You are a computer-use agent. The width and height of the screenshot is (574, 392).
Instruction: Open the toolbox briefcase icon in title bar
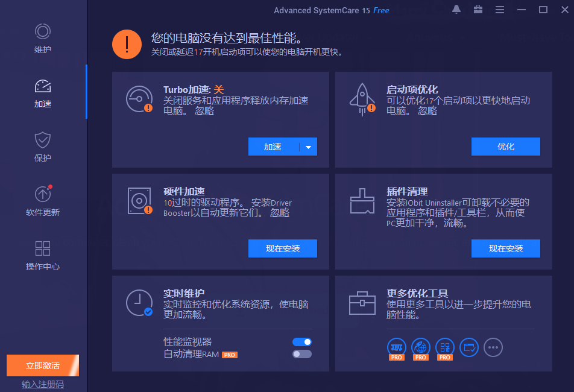click(478, 10)
